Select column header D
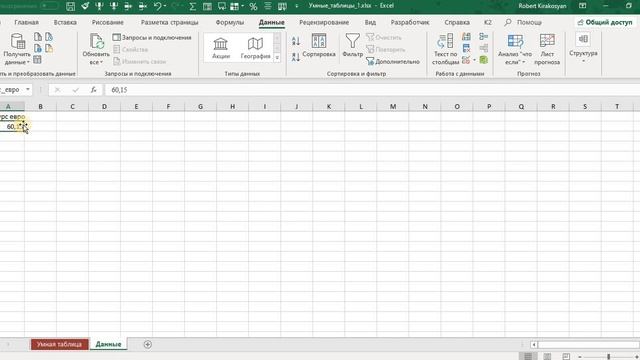The width and height of the screenshot is (640, 360). coord(104,107)
